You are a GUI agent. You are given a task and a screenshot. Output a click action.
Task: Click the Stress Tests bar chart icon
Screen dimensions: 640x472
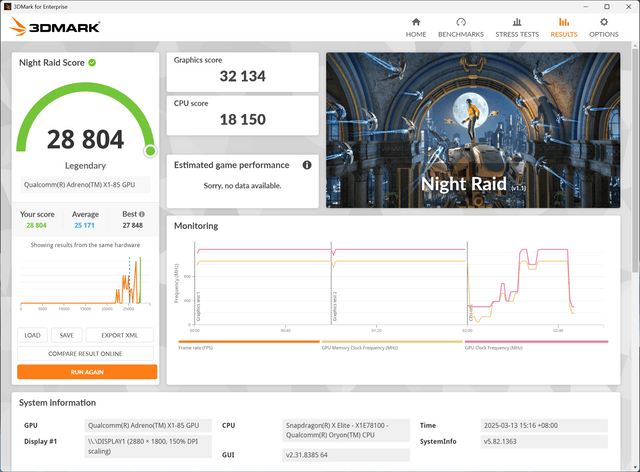coord(517,22)
